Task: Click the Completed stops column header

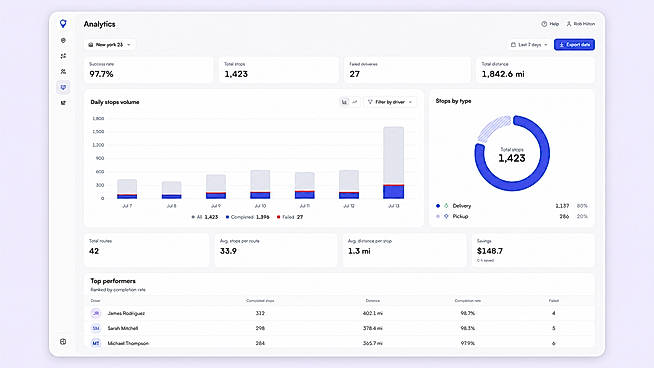Action: (260, 300)
